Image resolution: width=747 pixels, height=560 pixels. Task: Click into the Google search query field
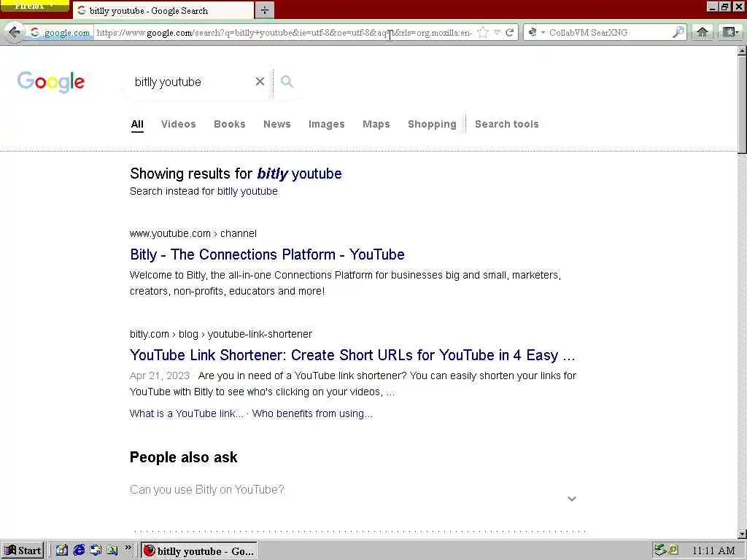pyautogui.click(x=190, y=82)
